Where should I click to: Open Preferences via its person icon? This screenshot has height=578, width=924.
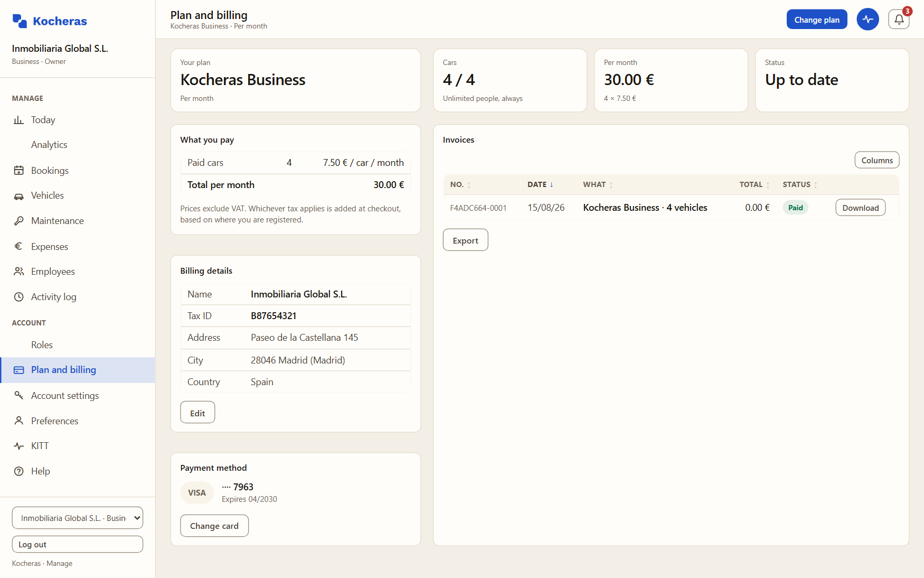pyautogui.click(x=18, y=421)
